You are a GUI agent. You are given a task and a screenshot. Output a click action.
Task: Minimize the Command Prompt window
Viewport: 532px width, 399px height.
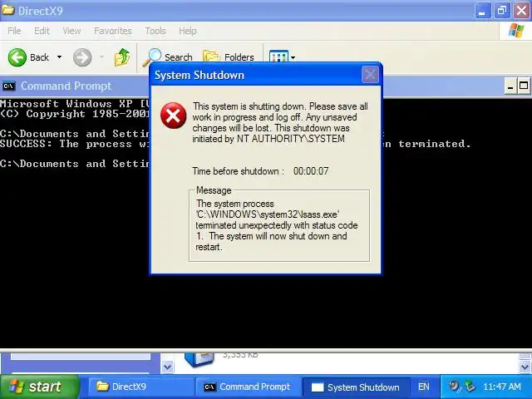pyautogui.click(x=510, y=86)
